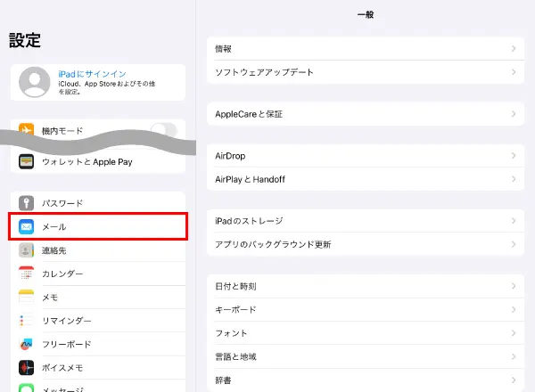Open the キーボード row chevron
The image size is (535, 392).
(x=514, y=310)
